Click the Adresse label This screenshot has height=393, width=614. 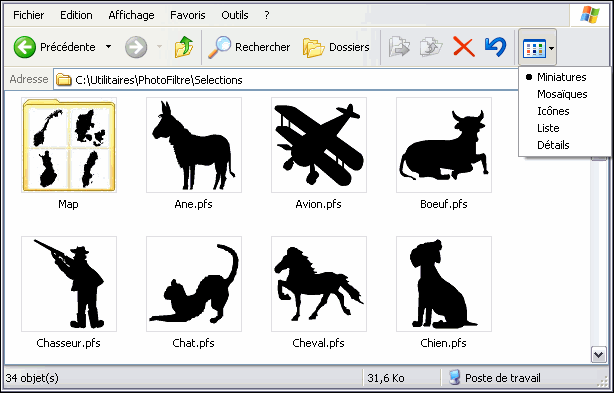(x=29, y=79)
